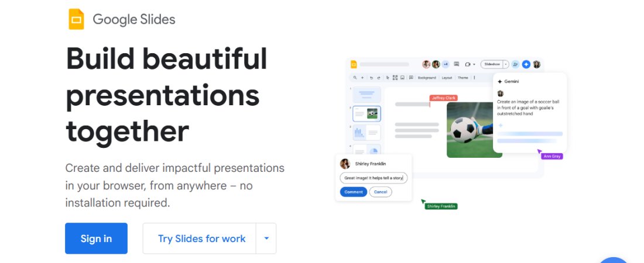Click the insert image icon in the toolbar
Image resolution: width=644 pixels, height=263 pixels.
click(402, 78)
